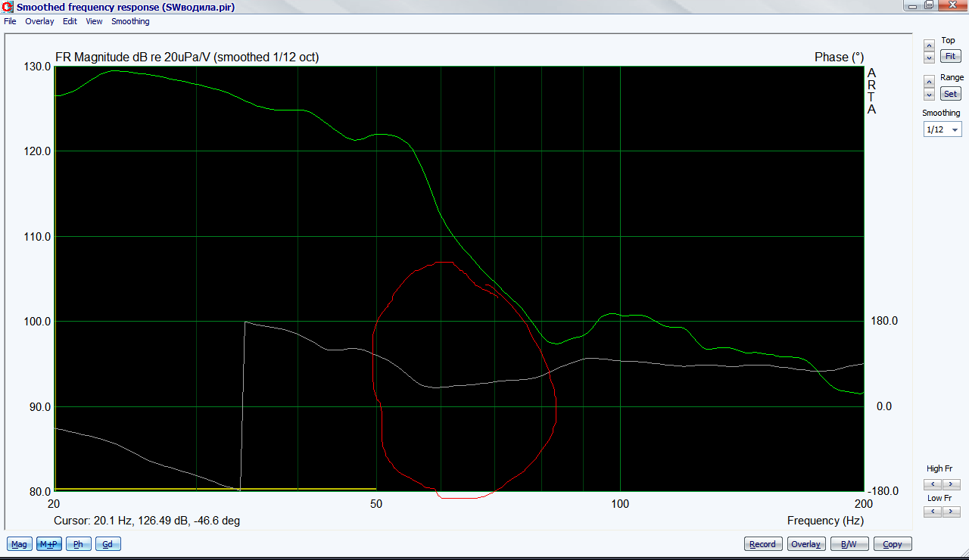
Task: Switch to Mag magnitude-only view
Action: click(19, 544)
